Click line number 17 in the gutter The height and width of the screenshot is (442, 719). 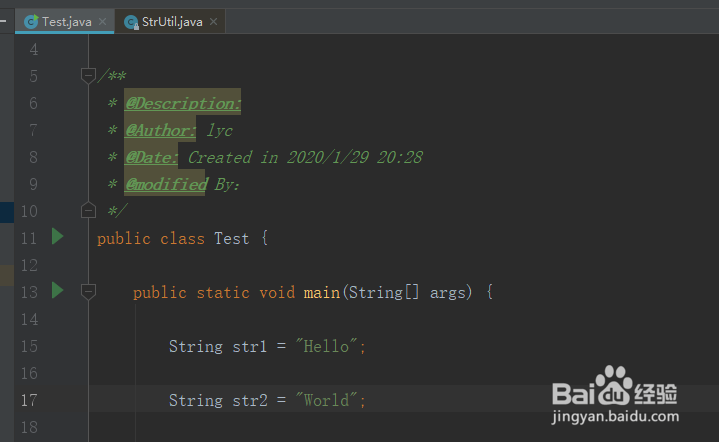click(29, 400)
